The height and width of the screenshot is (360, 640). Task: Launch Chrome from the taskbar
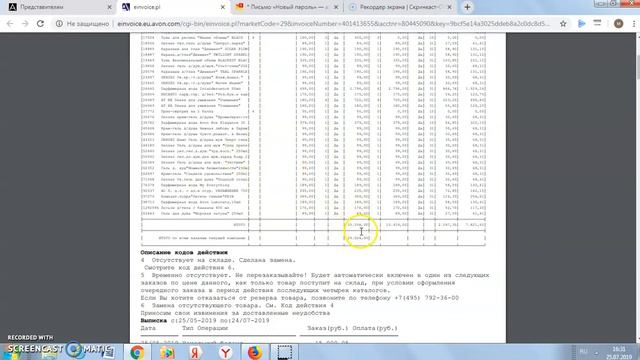[137, 352]
